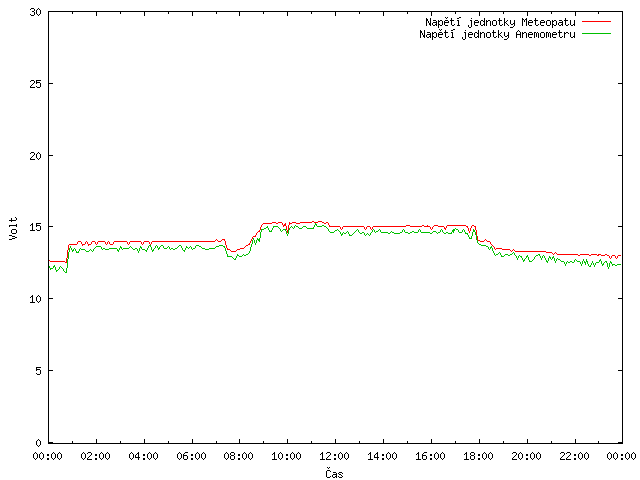
Task: Click the y-axis value 0
Action: pyautogui.click(x=38, y=443)
